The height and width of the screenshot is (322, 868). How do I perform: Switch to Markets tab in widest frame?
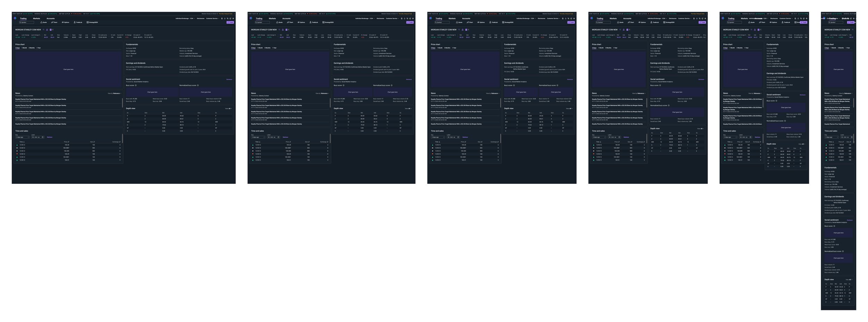36,18
